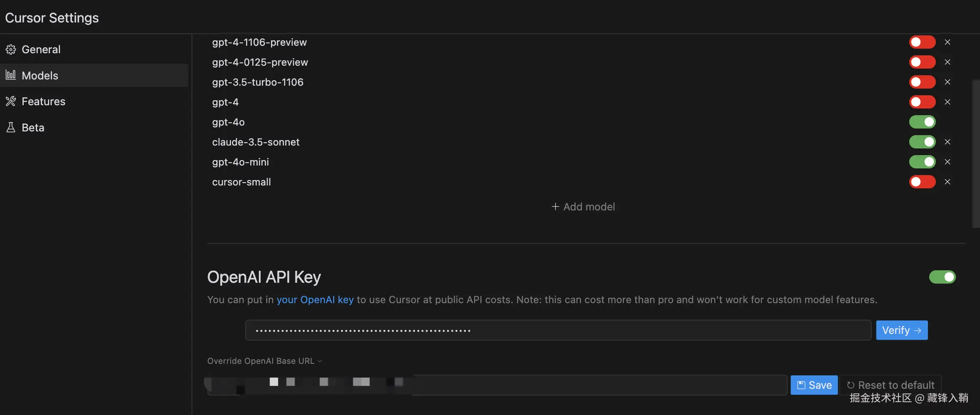Select the Models tab in sidebar
980x415 pixels.
[40, 76]
